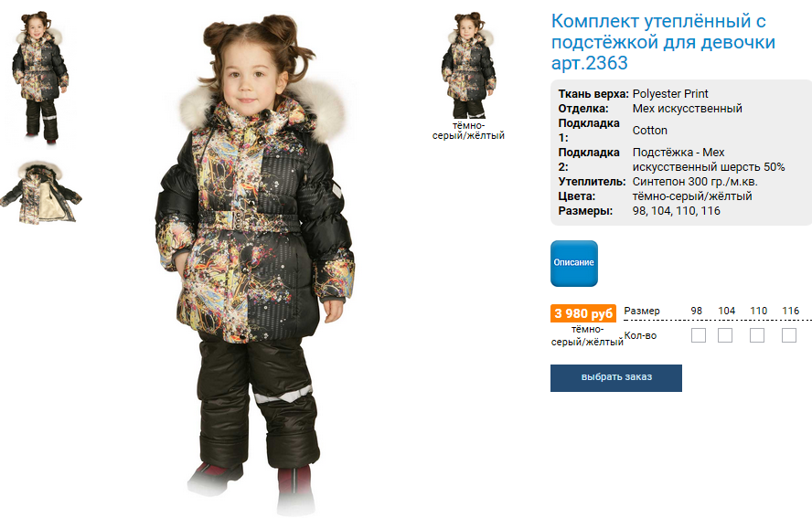Select the 110 size column header

758,311
